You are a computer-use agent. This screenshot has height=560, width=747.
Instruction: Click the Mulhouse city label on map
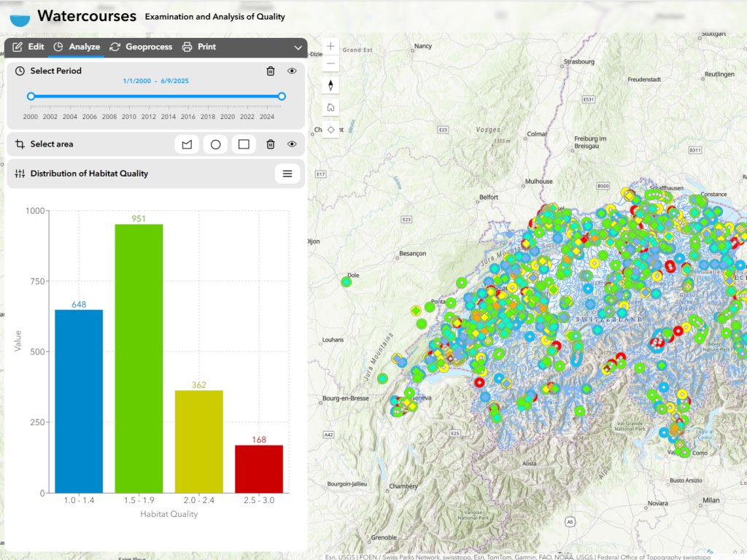[x=539, y=181]
